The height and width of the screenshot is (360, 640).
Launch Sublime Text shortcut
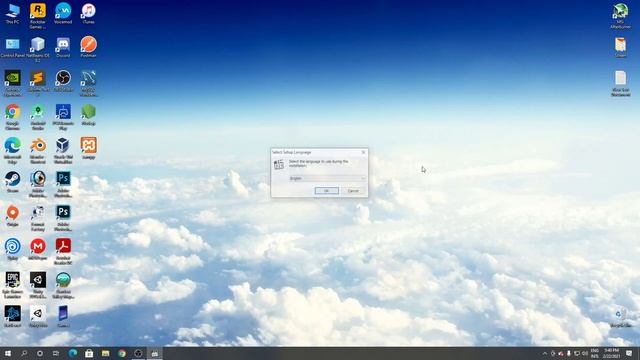38,83
